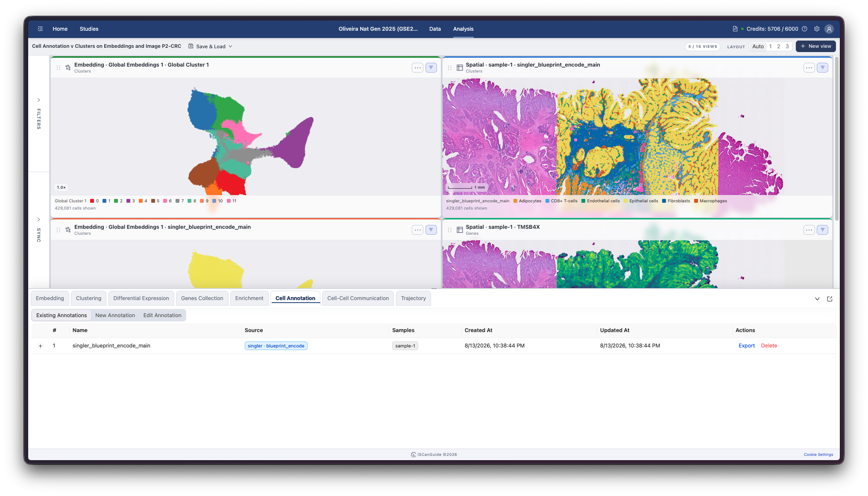
Task: Click the filter icon of the Embedding singler_blueprint_encode_main panel
Action: click(x=431, y=230)
